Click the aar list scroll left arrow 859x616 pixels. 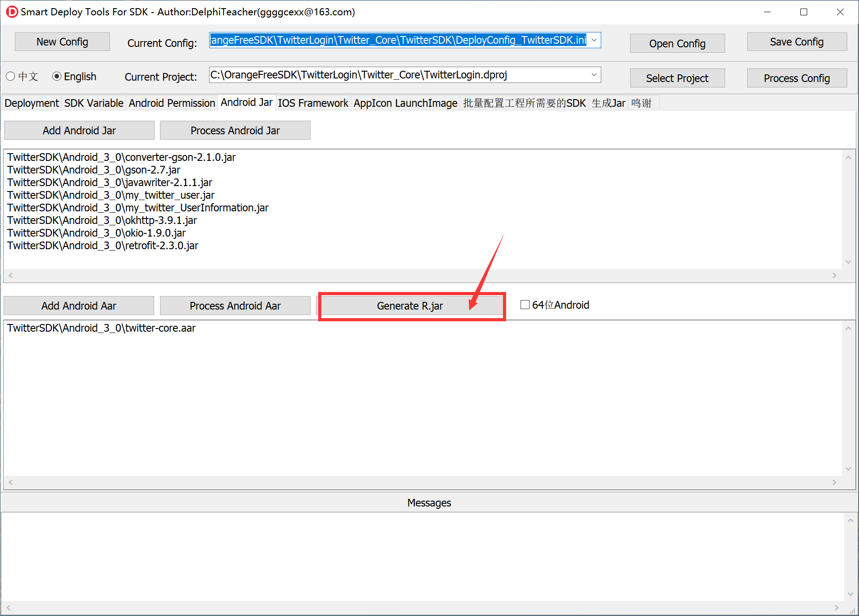[x=11, y=482]
